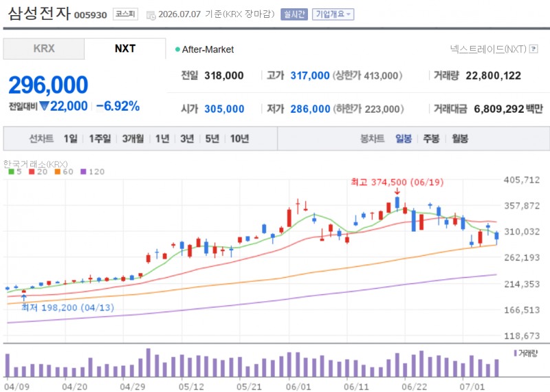Select the 일봉 daily candle chart
This screenshot has width=550, height=392.
(x=404, y=139)
